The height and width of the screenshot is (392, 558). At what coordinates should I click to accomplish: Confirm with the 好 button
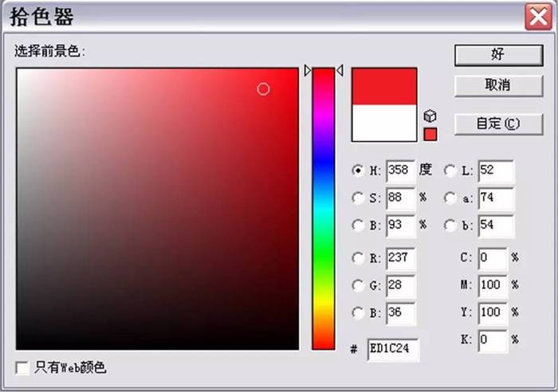point(498,55)
